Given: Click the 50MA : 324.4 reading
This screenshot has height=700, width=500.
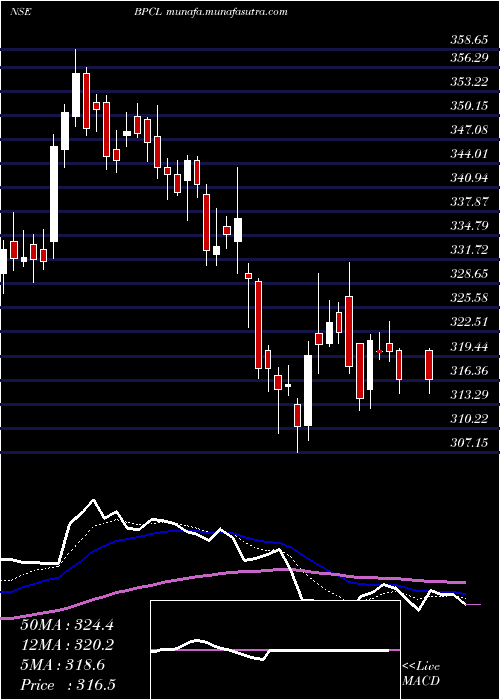Looking at the screenshot, I should (66, 625).
